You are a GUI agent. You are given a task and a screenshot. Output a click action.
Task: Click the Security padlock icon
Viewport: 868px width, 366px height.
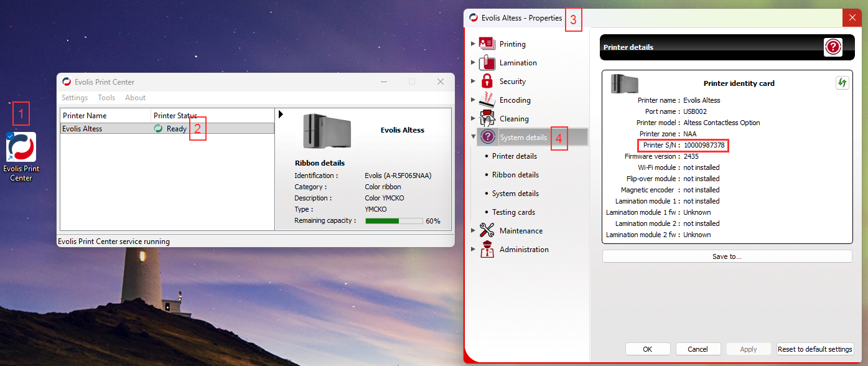point(487,82)
